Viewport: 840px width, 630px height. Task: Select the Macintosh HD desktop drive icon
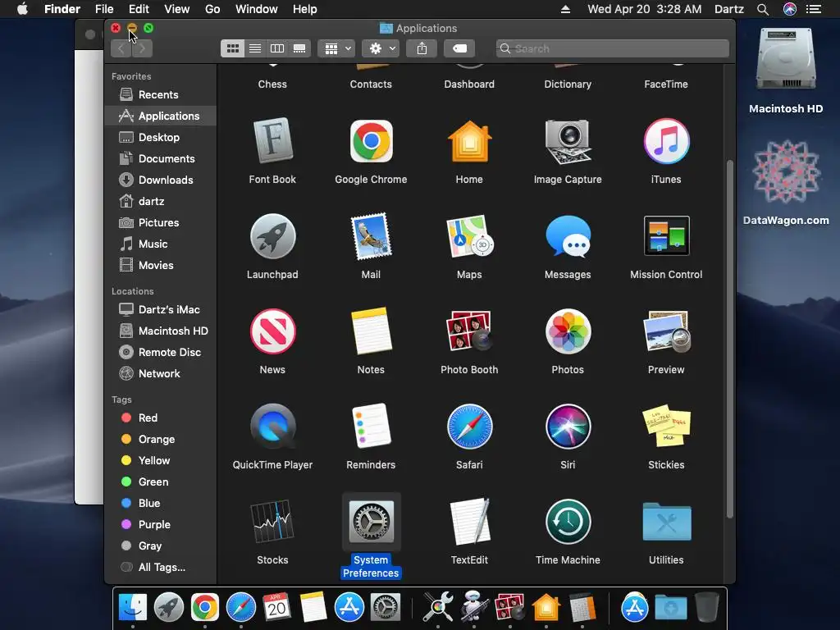786,60
